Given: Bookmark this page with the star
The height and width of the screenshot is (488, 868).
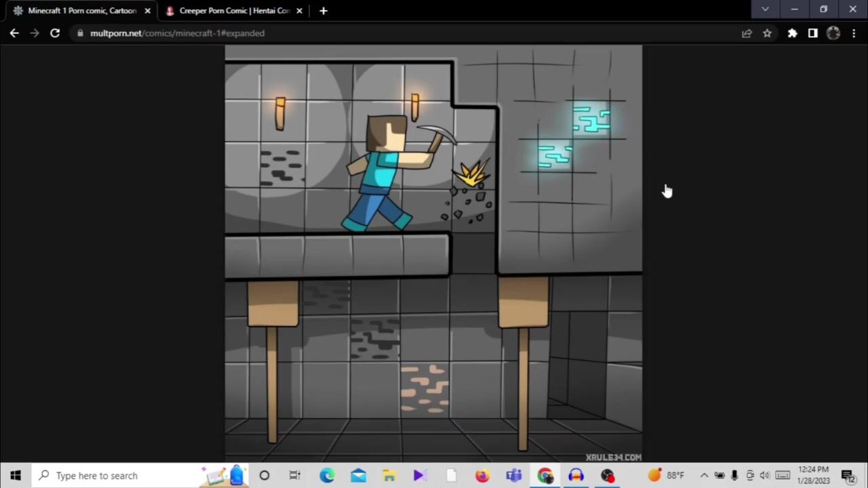Looking at the screenshot, I should 767,33.
